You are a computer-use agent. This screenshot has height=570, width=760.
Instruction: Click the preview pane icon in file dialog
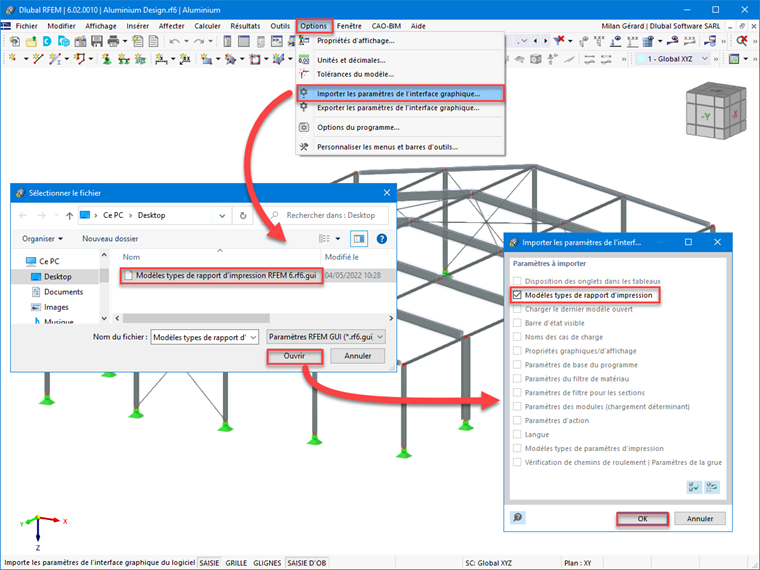359,238
